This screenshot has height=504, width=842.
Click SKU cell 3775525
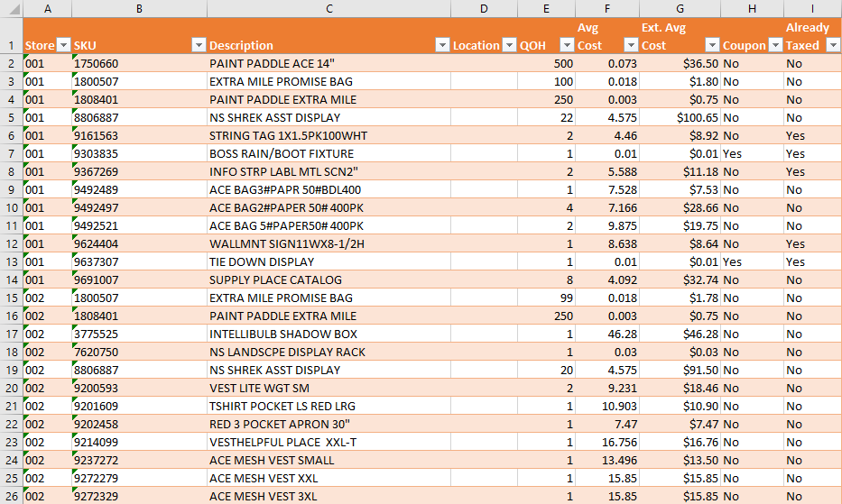click(x=139, y=334)
